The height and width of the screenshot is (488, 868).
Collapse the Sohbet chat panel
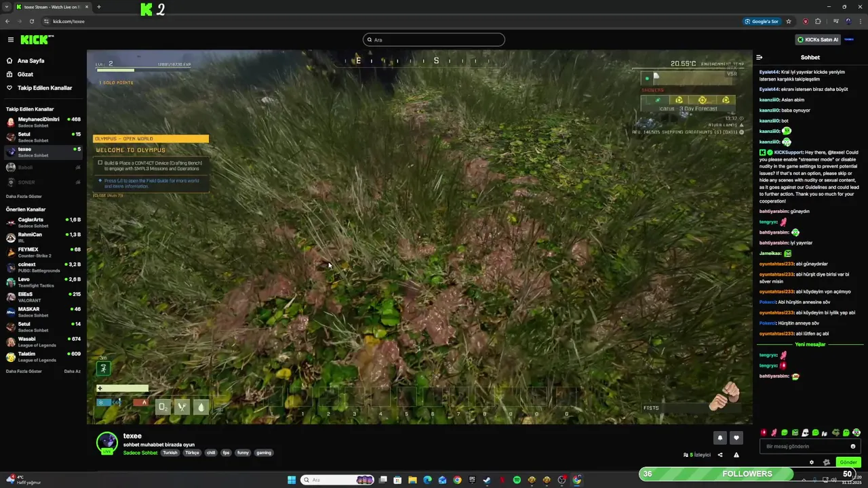(x=759, y=58)
